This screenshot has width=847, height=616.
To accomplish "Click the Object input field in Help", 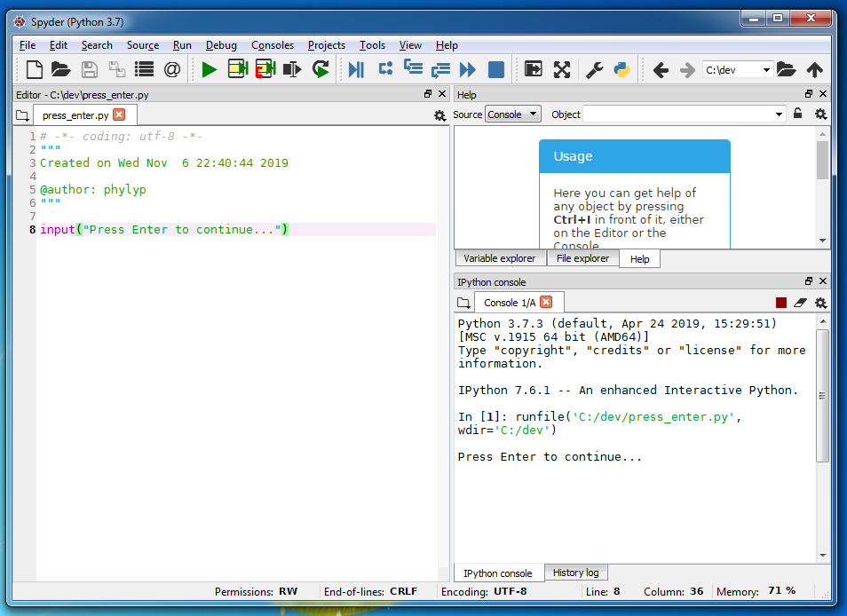I will (x=678, y=115).
